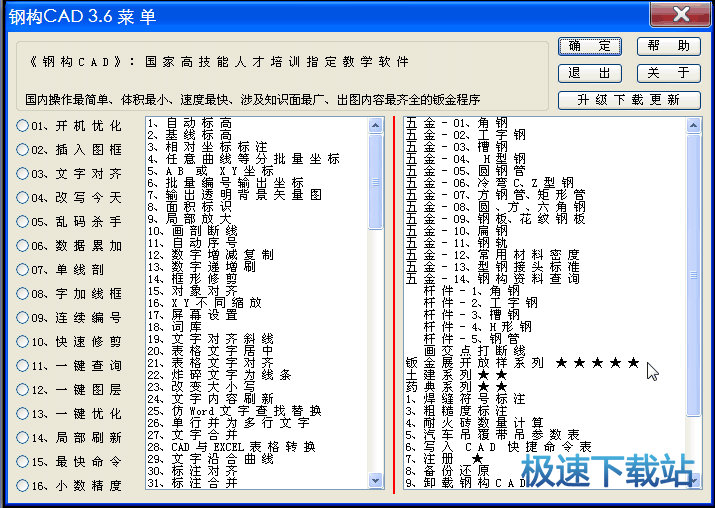Select list item 9、局部放大
The height and width of the screenshot is (508, 715).
pyautogui.click(x=190, y=219)
